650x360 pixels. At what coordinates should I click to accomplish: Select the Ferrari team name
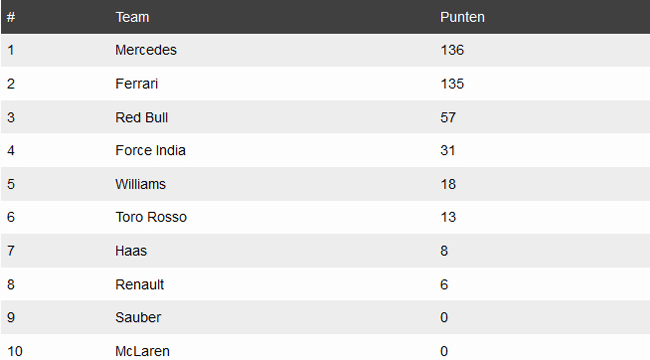coord(136,84)
